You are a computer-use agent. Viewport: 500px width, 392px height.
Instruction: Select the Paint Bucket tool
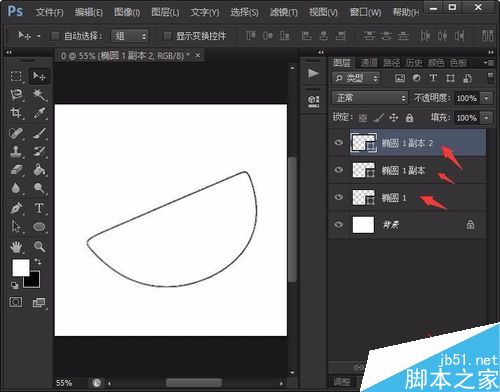39,170
